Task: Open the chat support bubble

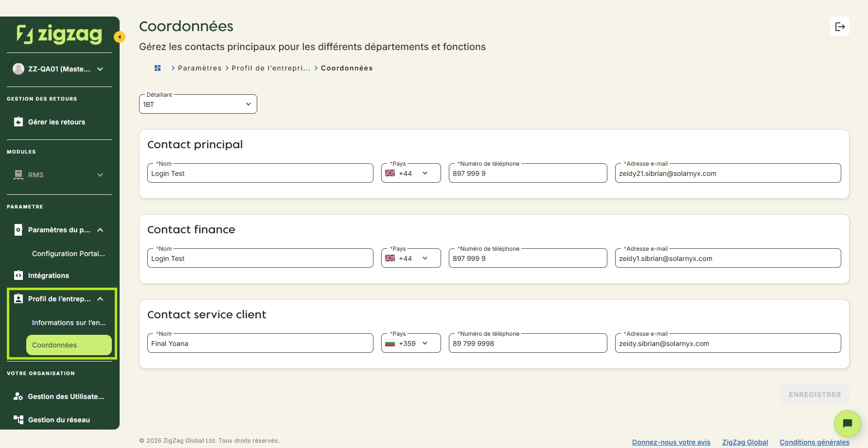Action: click(x=847, y=424)
